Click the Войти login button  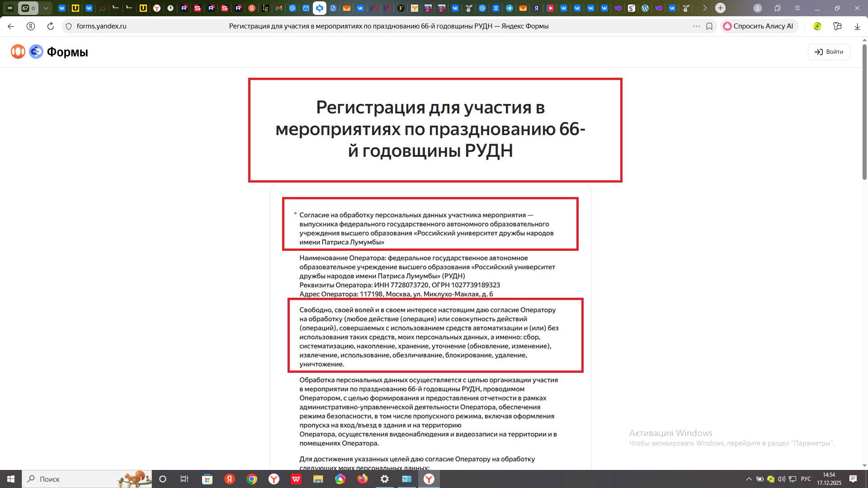coord(829,52)
